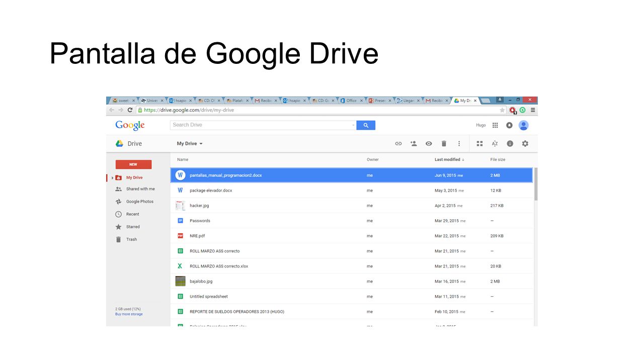Open Recent in sidebar

132,214
